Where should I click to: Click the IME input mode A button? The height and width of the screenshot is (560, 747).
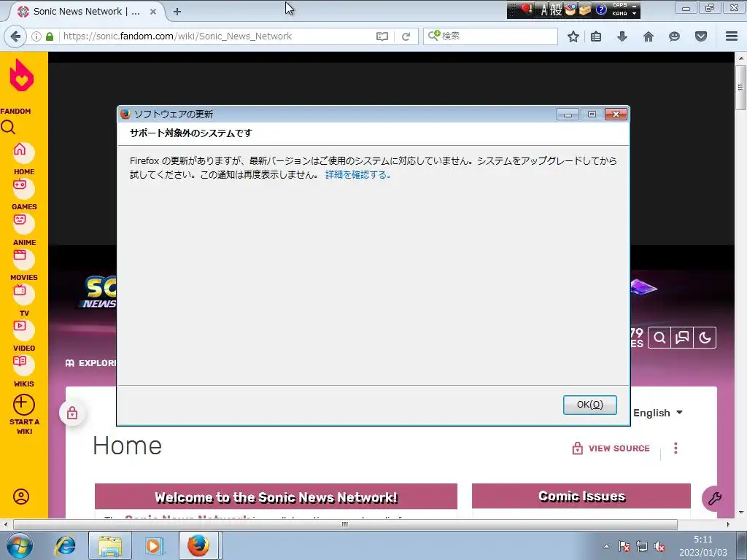(544, 9)
